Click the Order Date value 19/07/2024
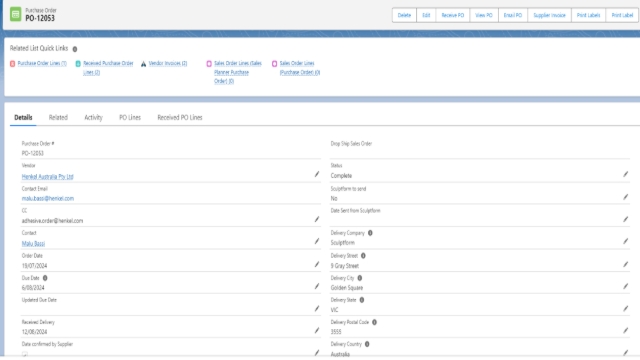Viewport: 640px width, 360px height. 34,266
